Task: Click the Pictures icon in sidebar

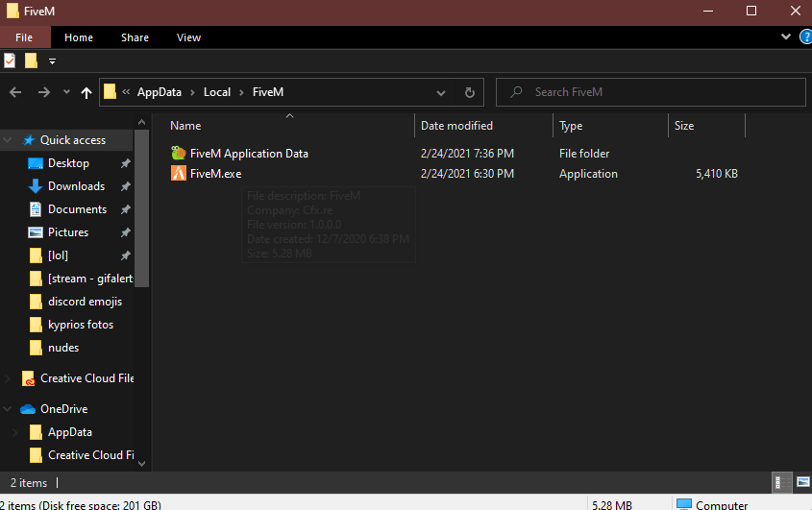Action: 36,232
